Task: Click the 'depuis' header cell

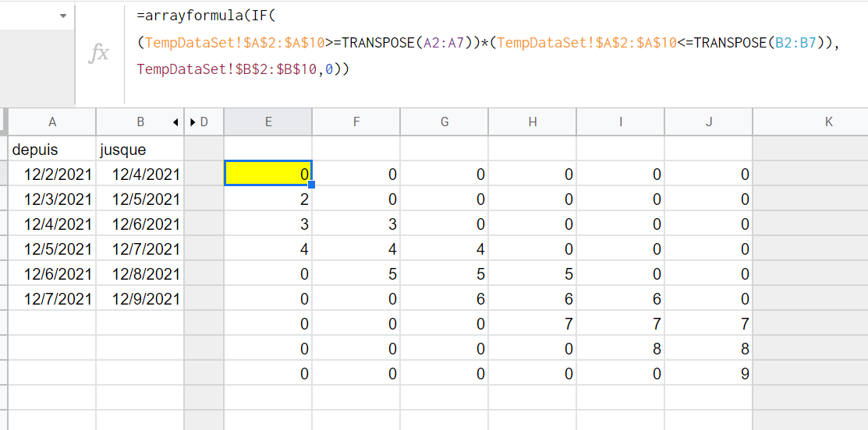Action: (52, 150)
